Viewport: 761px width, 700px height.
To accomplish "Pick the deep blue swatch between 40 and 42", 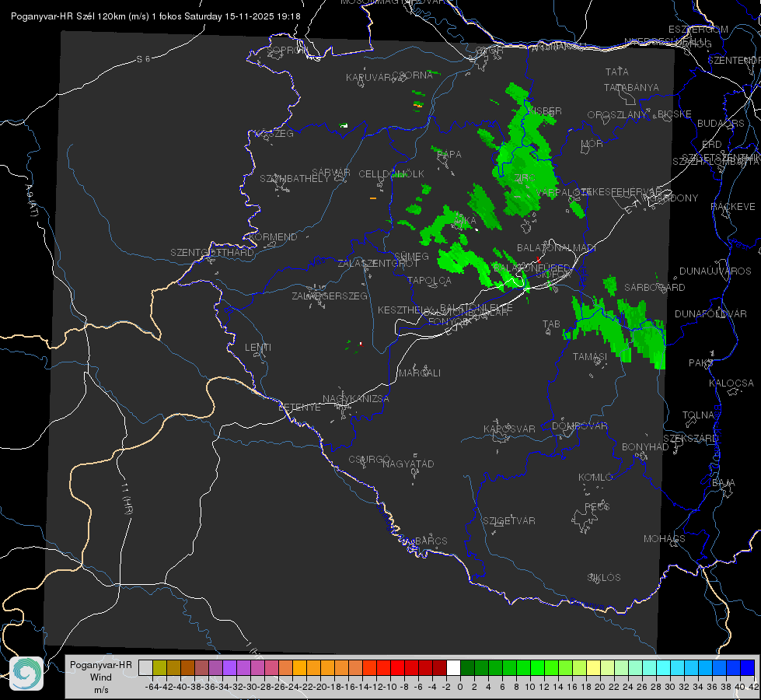I will point(748,668).
